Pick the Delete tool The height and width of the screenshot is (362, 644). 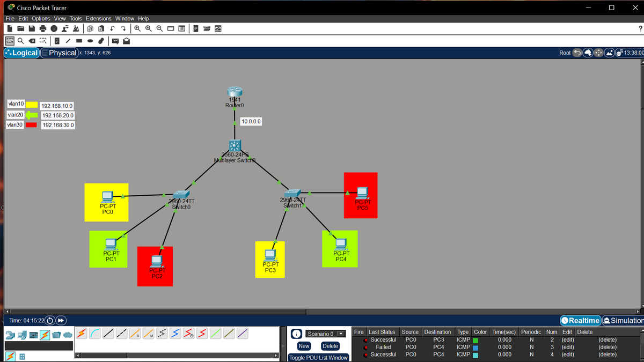pyautogui.click(x=32, y=41)
